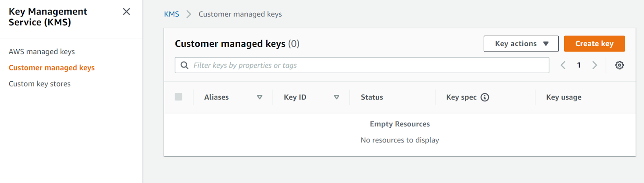Select page number 1 in pagination
Image resolution: width=644 pixels, height=183 pixels.
pyautogui.click(x=579, y=65)
